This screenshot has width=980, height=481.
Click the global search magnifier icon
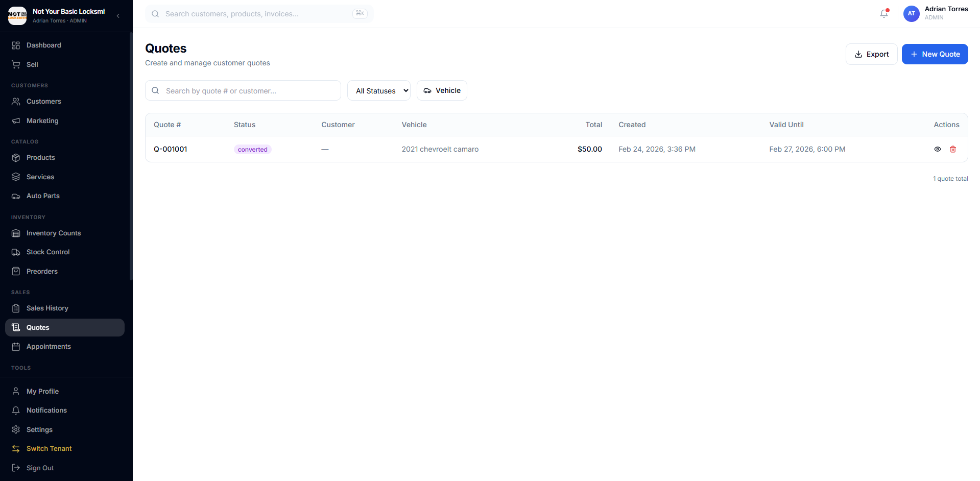click(155, 14)
